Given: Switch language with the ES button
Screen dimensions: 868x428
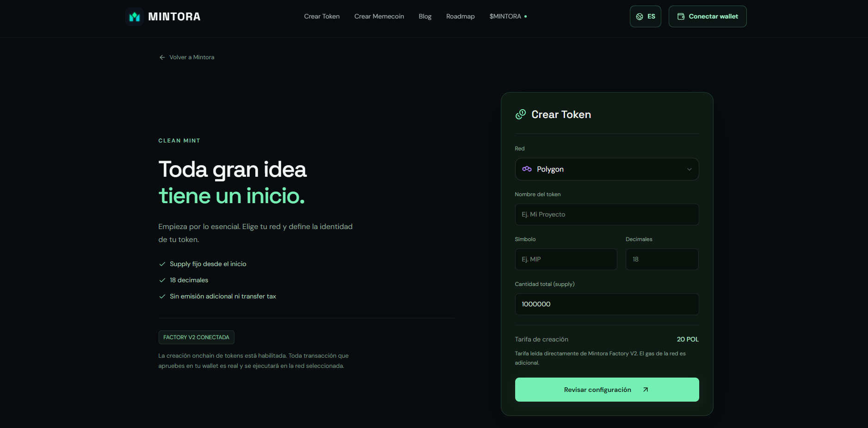Looking at the screenshot, I should coord(645,16).
